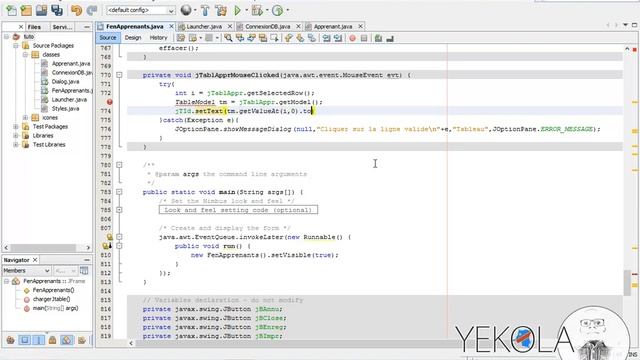The image size is (640, 360).
Task: Open the History view button
Action: [x=158, y=38]
